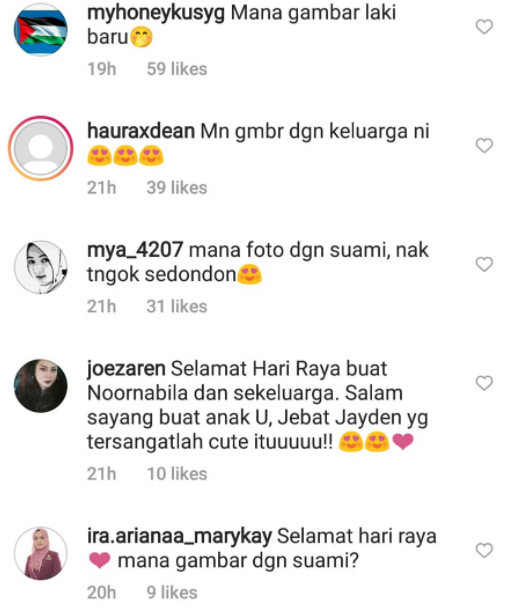The width and height of the screenshot is (524, 611).
Task: Open the ira.arianaa_marykay username link
Action: pyautogui.click(x=179, y=537)
